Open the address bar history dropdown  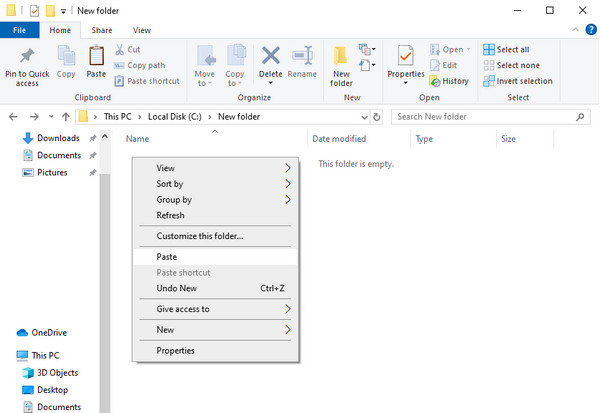pos(365,117)
